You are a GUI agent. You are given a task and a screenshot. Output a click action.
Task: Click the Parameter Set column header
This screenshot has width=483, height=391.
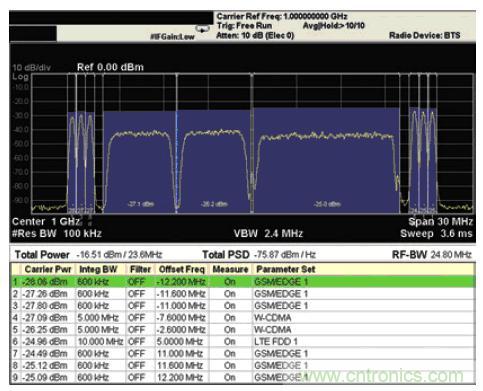click(286, 269)
